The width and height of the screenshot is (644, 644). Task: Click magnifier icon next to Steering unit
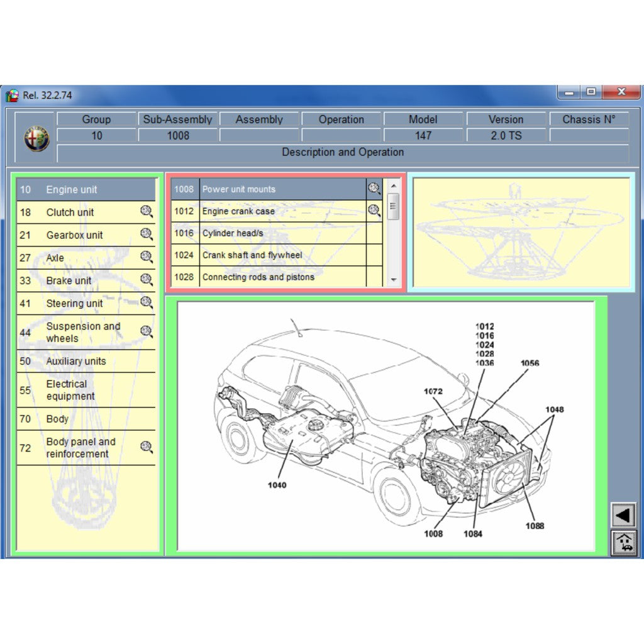click(x=147, y=303)
